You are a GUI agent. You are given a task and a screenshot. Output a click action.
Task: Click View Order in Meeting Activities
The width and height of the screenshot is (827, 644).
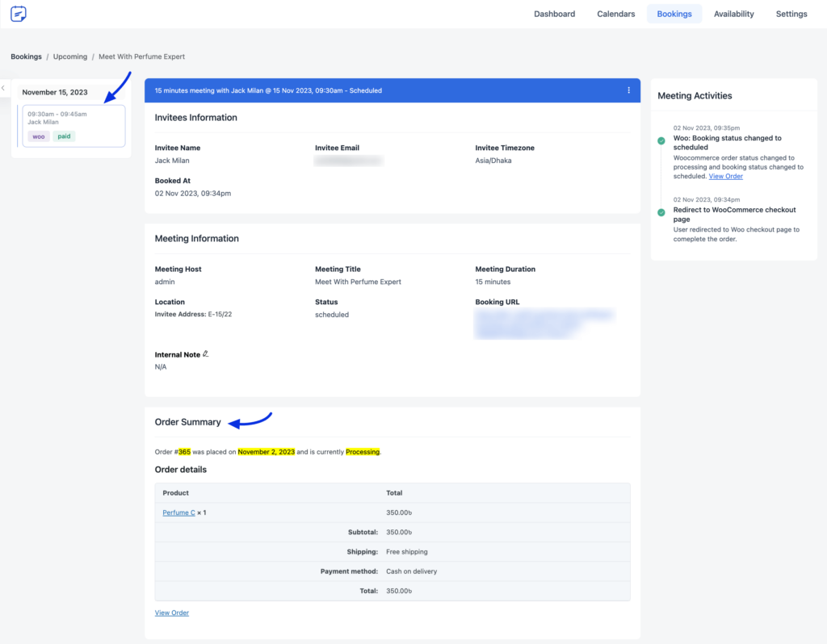tap(726, 177)
